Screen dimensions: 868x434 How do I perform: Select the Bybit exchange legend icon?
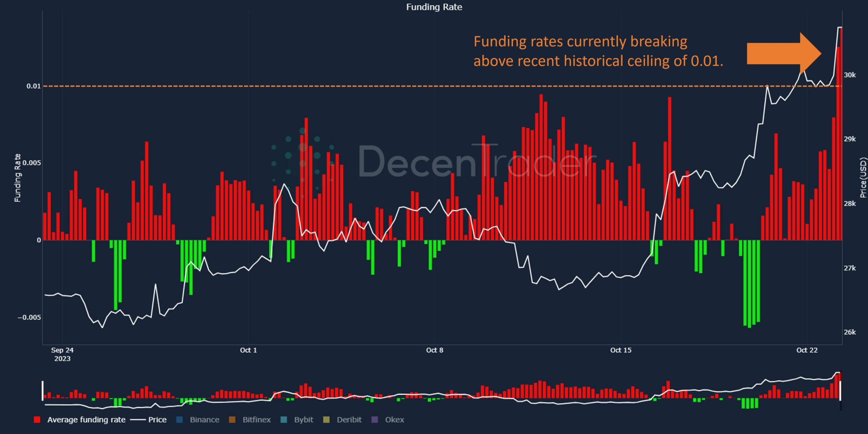284,420
